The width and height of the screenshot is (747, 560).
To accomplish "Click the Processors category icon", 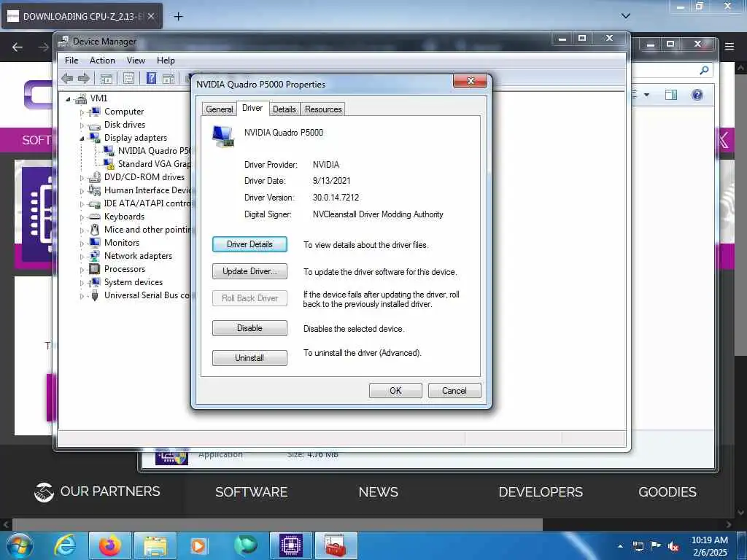I will tap(95, 269).
